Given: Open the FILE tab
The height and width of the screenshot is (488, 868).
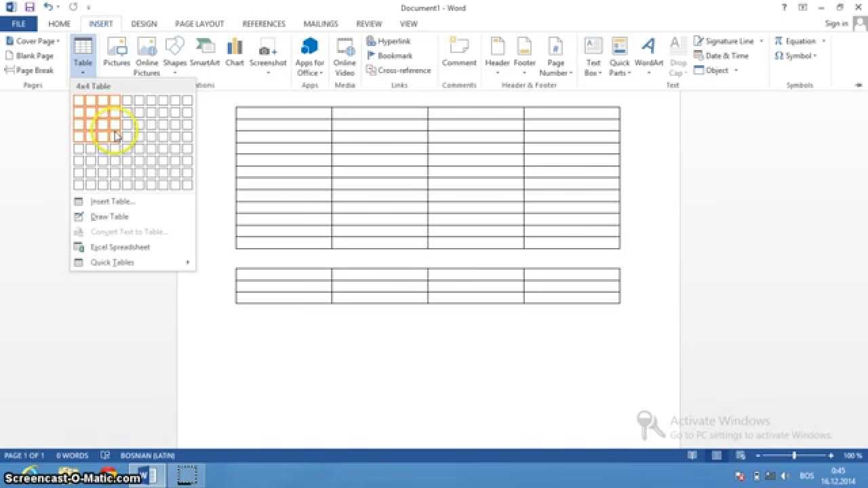Looking at the screenshot, I should 18,24.
